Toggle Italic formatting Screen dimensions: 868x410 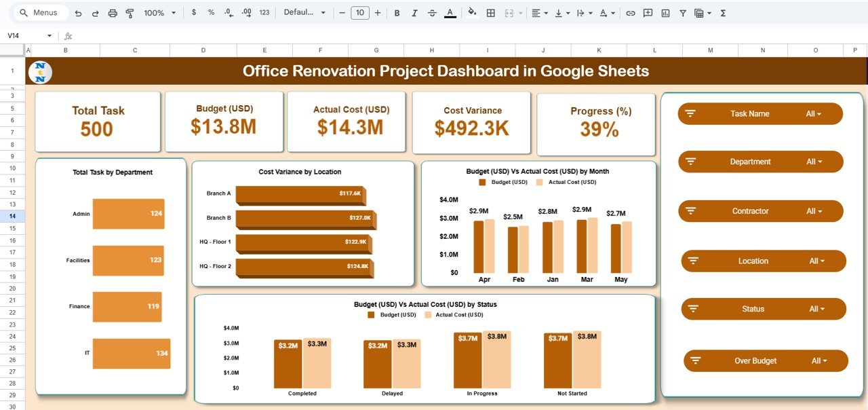(414, 13)
